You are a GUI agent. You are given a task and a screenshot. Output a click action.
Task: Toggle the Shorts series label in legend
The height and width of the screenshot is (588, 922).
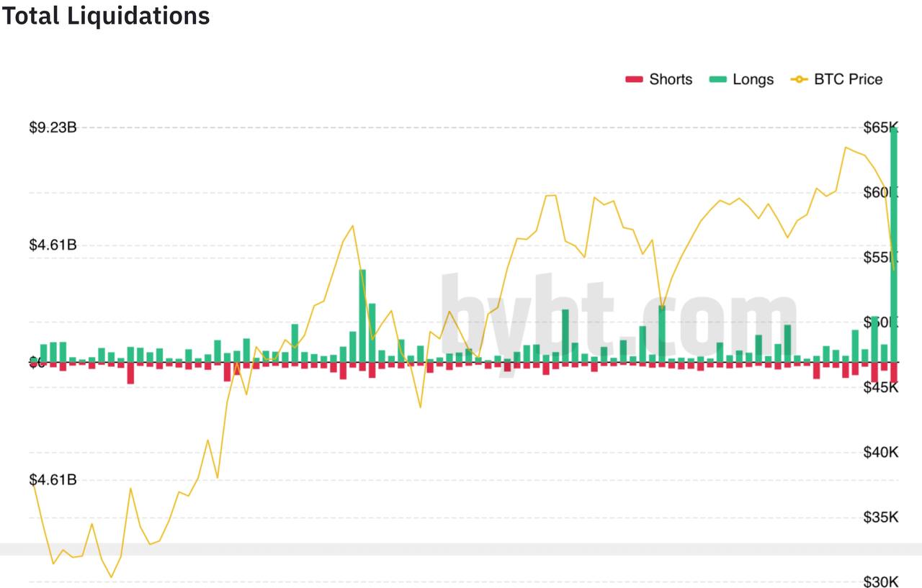tap(671, 79)
